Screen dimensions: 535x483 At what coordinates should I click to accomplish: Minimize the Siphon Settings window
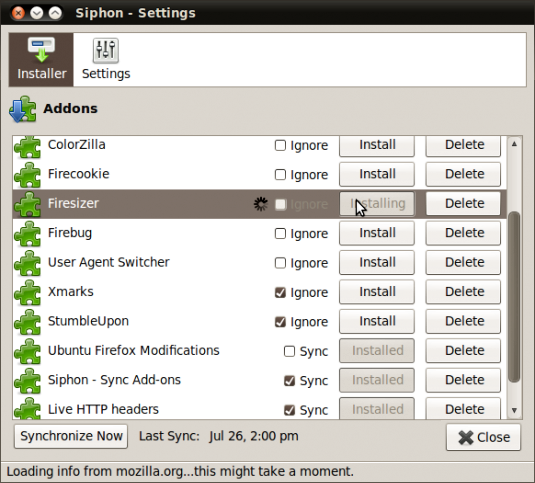tap(37, 13)
